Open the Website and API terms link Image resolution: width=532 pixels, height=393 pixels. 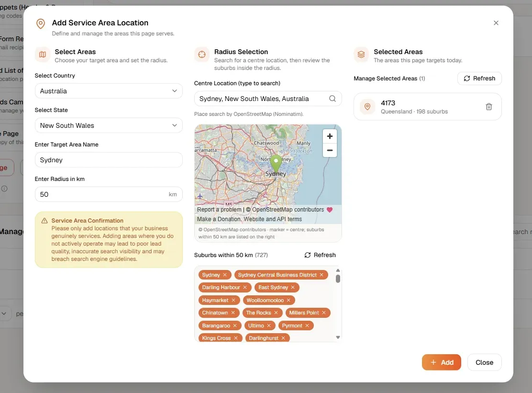[x=273, y=219]
